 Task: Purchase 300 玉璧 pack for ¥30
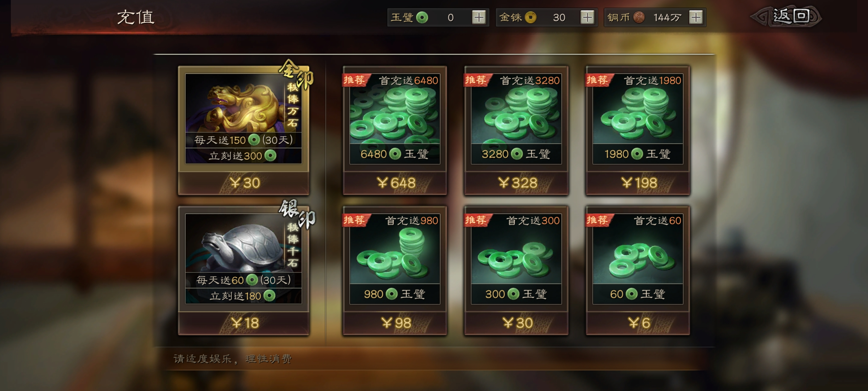point(516,323)
